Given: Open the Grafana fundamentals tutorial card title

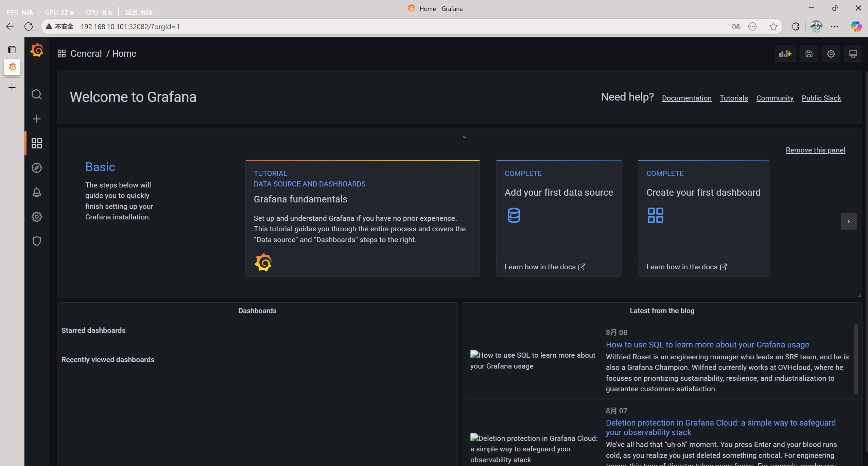Looking at the screenshot, I should coord(300,199).
